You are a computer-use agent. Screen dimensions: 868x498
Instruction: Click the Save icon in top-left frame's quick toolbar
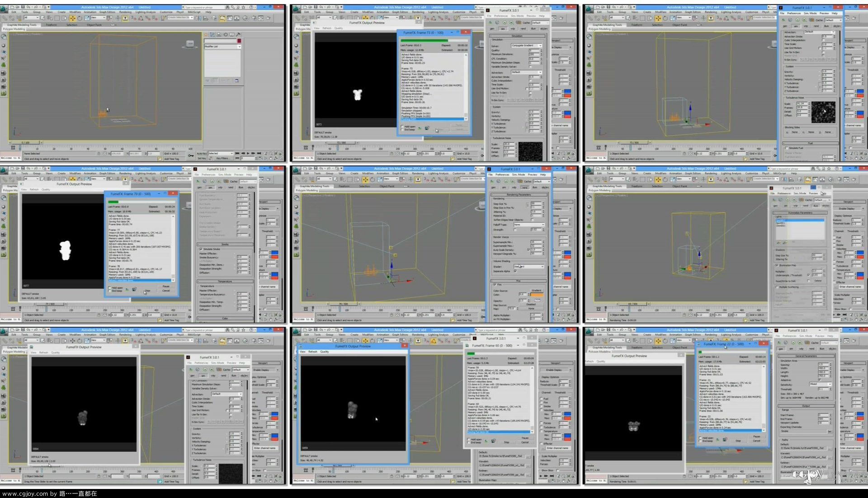[x=23, y=7]
